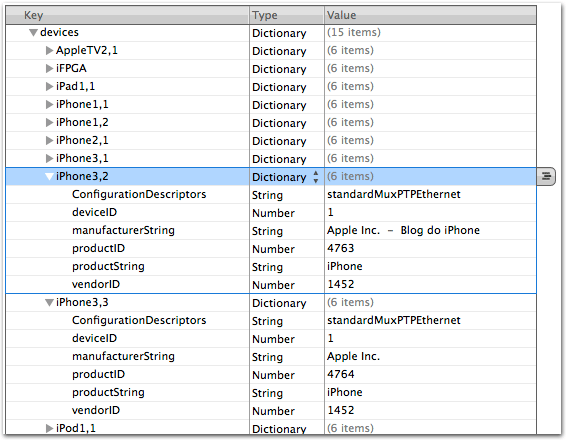Collapse the devices dictionary
This screenshot has height=441, width=568.
click(x=33, y=33)
